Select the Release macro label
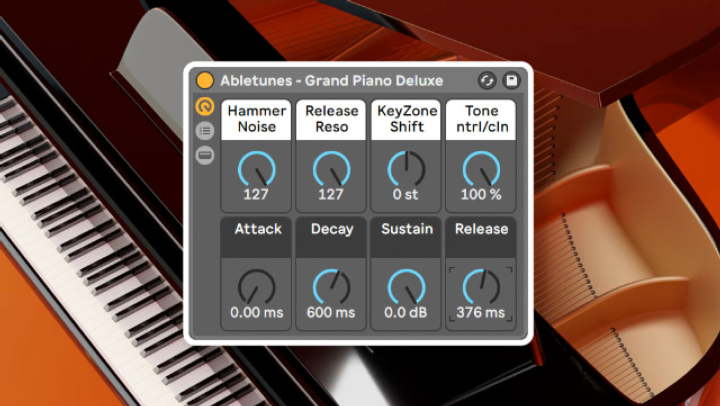720x406 pixels. [x=481, y=237]
